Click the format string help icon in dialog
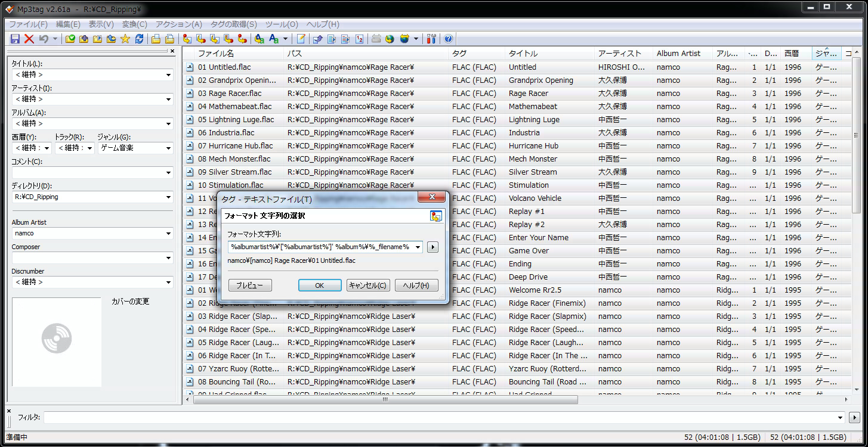The image size is (868, 447). 436,216
